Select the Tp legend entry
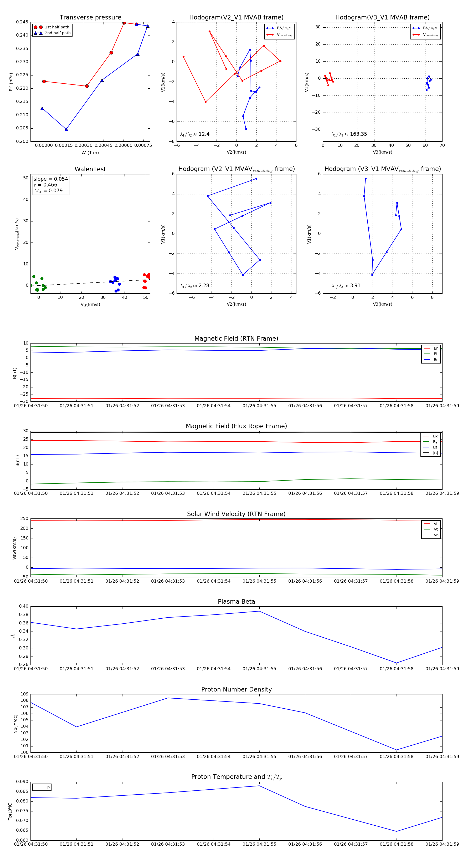This screenshot has height=868, width=473. click(42, 787)
